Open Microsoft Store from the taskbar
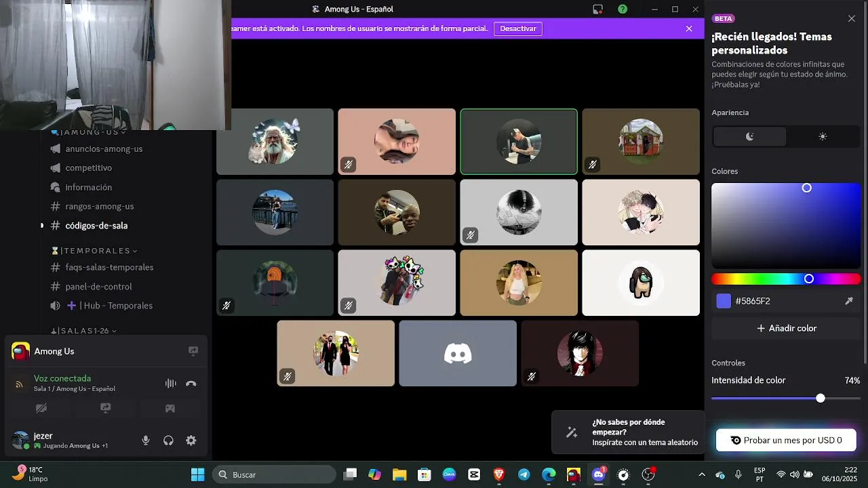Screen dimensions: 868x488 [424, 474]
